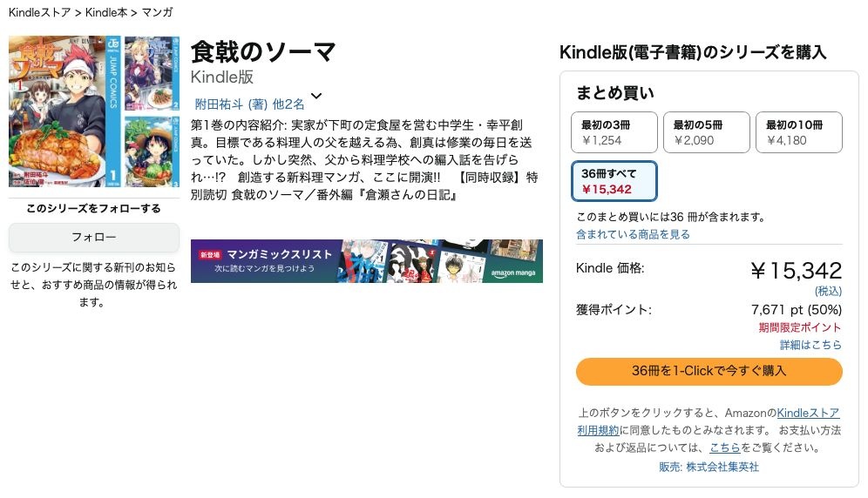Go to Kindle本 breadcrumb
This screenshot has width=868, height=498.
[106, 12]
